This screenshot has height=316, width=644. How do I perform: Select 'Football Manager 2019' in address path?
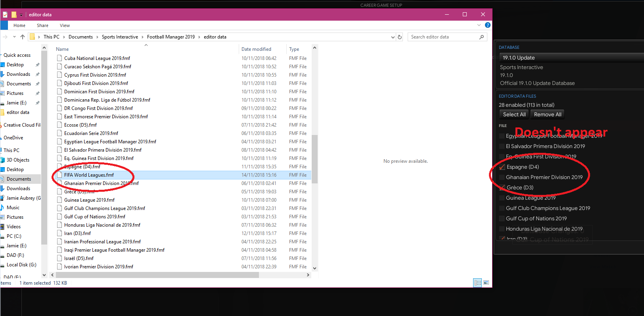[x=171, y=37]
